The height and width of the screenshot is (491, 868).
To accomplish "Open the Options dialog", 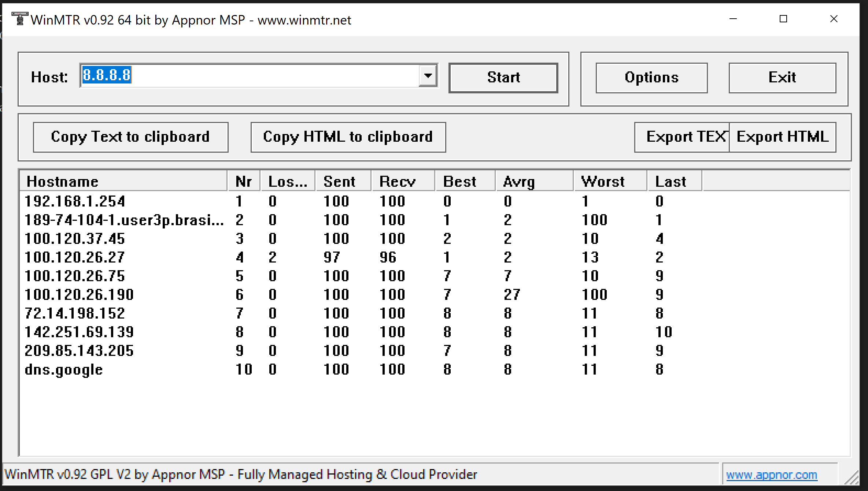I will coord(651,78).
